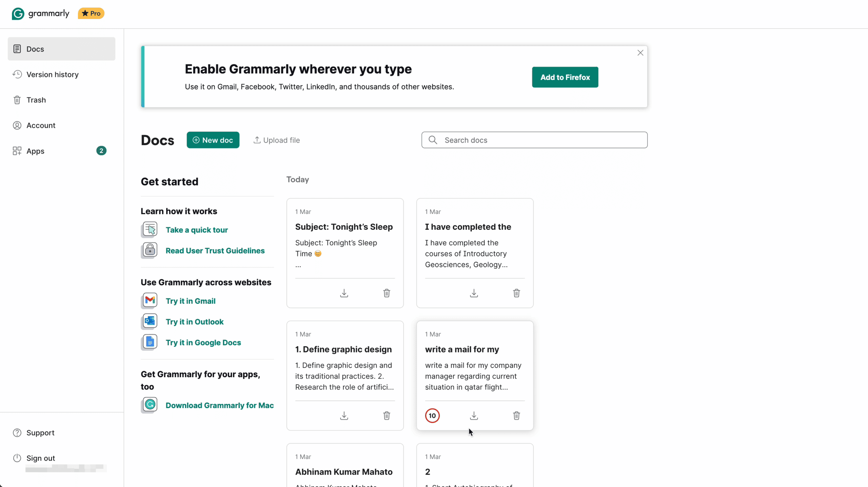Image resolution: width=868 pixels, height=487 pixels.
Task: Open Version history in the sidebar
Action: pos(52,74)
